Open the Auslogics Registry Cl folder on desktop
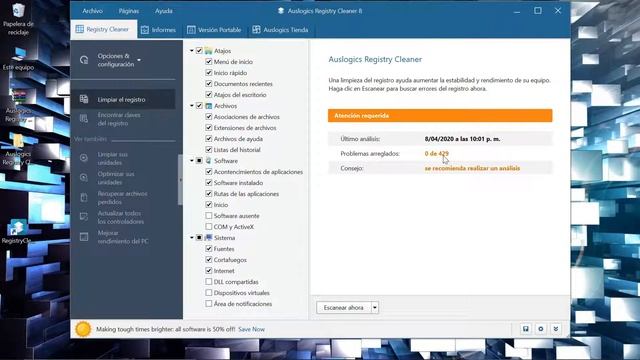640x360 pixels. tap(17, 149)
